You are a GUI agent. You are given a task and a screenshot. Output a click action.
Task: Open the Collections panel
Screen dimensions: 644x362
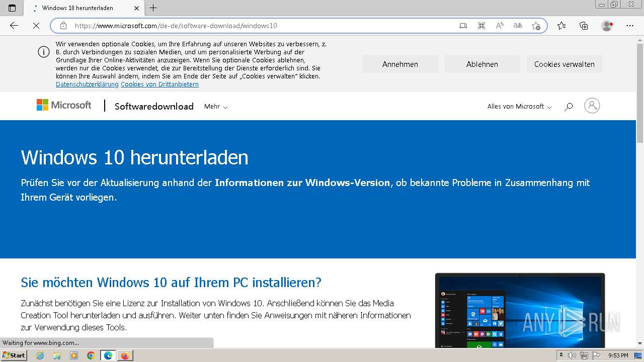[584, 26]
